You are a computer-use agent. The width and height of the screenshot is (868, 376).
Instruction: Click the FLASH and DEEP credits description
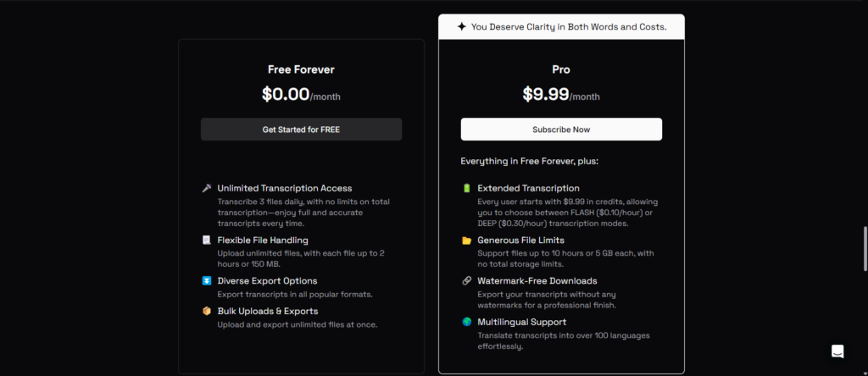tap(568, 213)
